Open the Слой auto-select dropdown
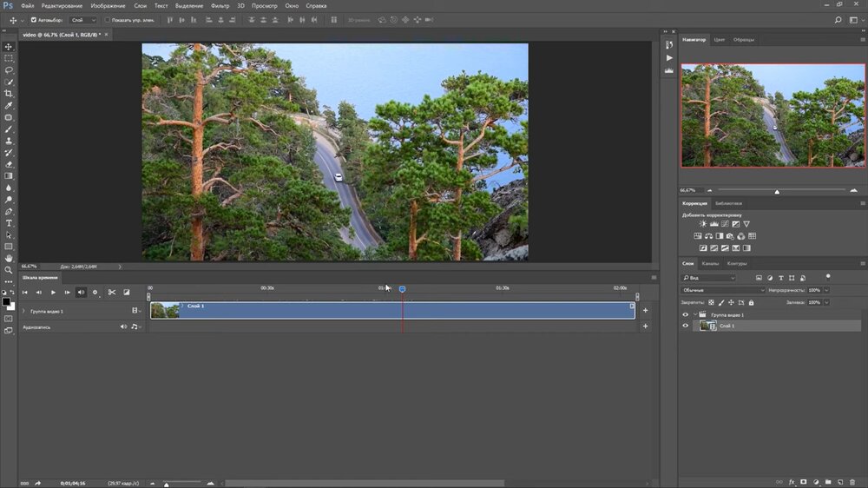 pyautogui.click(x=82, y=20)
